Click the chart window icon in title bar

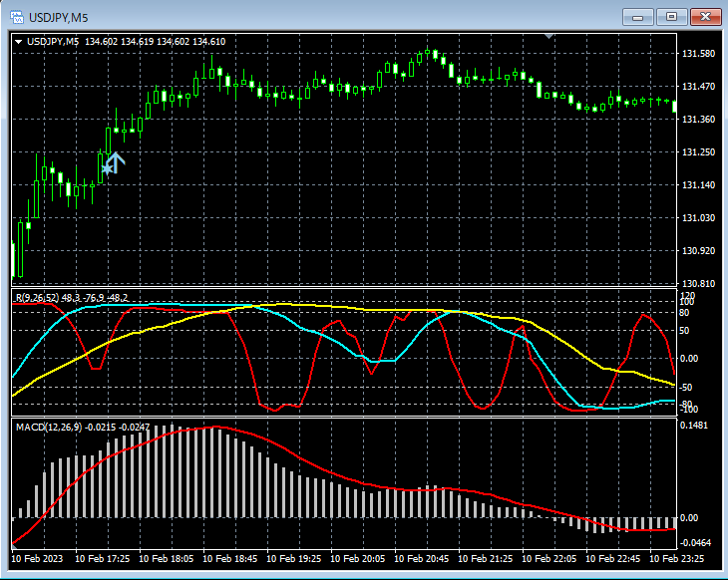[x=16, y=17]
